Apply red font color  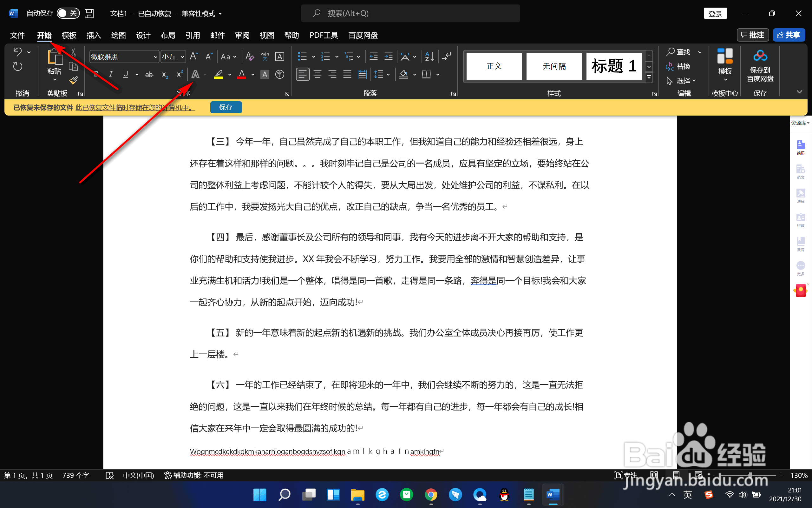tap(242, 74)
